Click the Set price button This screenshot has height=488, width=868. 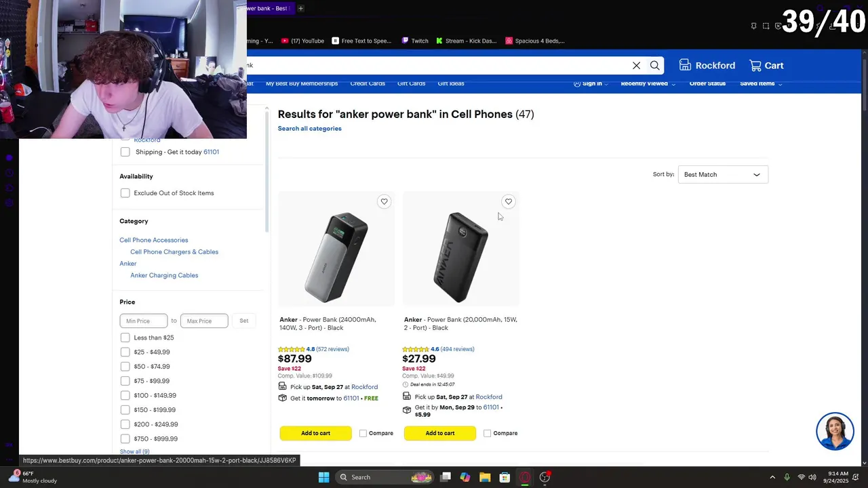pos(244,321)
